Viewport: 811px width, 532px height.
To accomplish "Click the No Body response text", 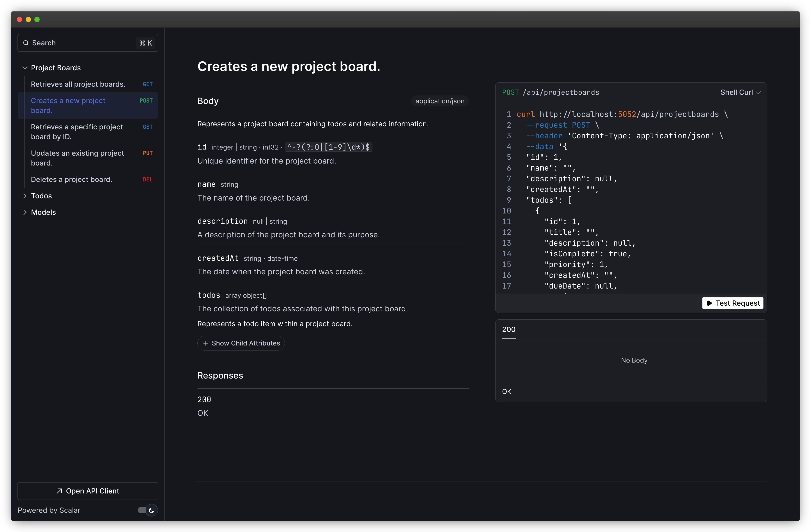I will pos(634,360).
